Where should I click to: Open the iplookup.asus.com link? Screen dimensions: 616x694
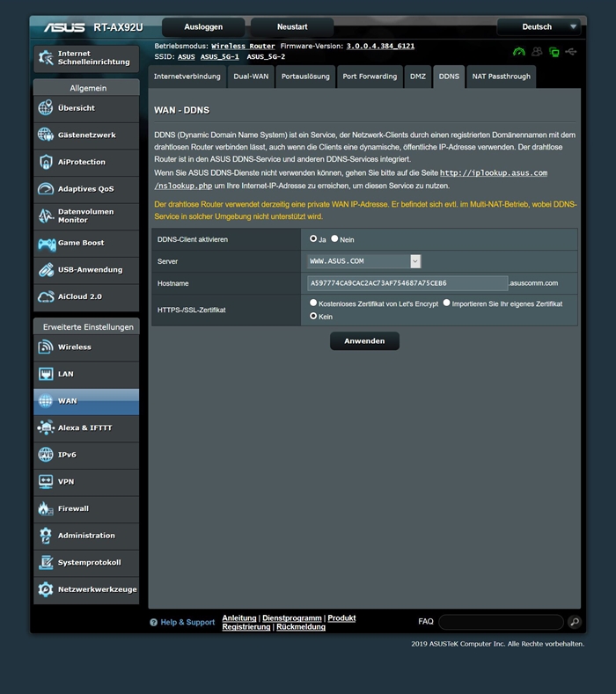click(x=494, y=173)
